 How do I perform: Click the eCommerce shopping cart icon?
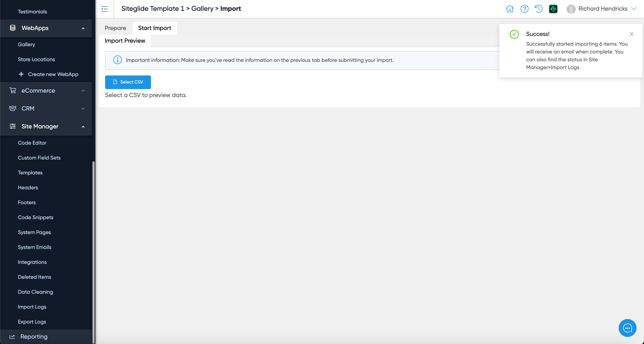coord(12,91)
